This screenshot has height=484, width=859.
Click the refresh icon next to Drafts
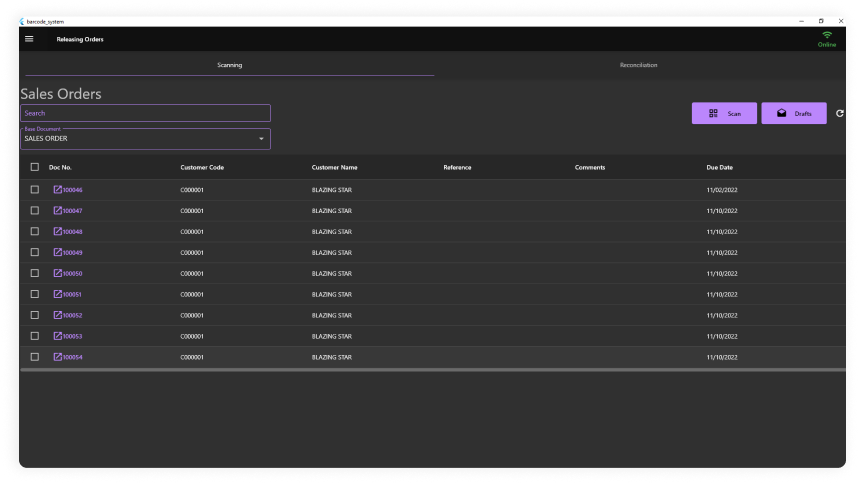839,113
